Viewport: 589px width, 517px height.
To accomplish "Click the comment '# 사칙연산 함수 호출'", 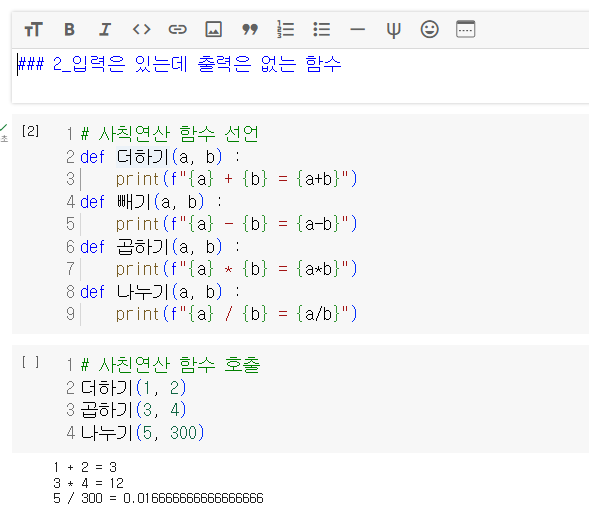I will 170,365.
